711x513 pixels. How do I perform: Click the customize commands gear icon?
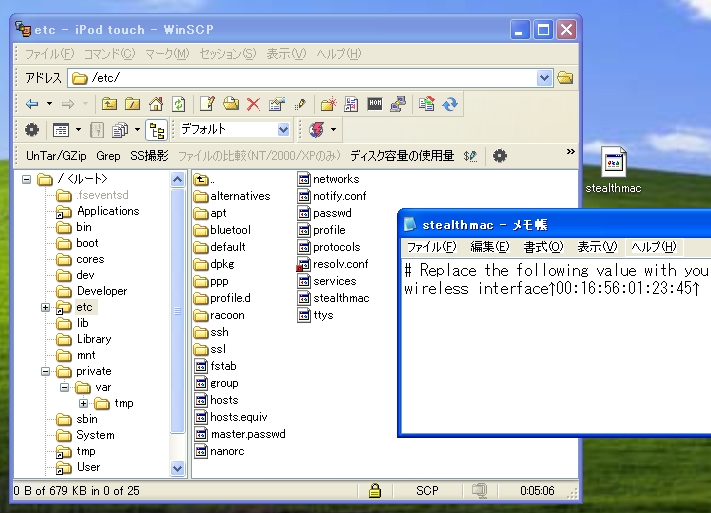pyautogui.click(x=500, y=156)
